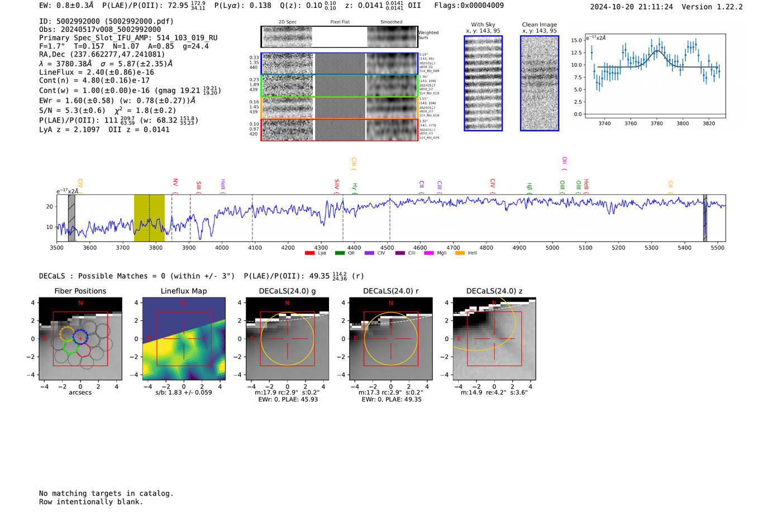Click the green Hβ line label

(530, 187)
